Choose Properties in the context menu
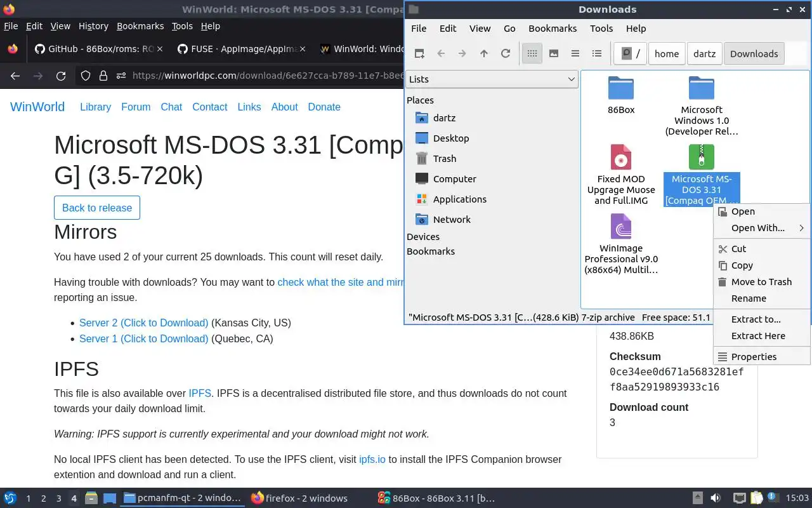 pos(761,357)
